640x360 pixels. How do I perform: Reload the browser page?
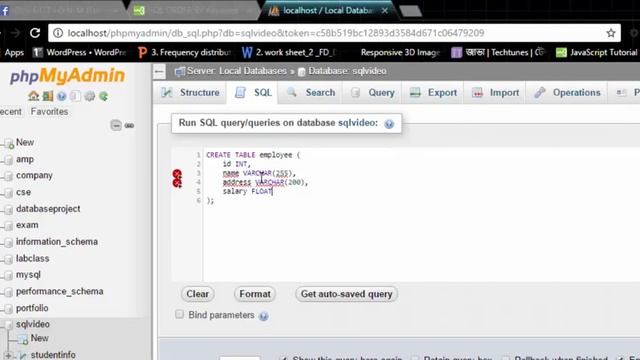[x=35, y=33]
